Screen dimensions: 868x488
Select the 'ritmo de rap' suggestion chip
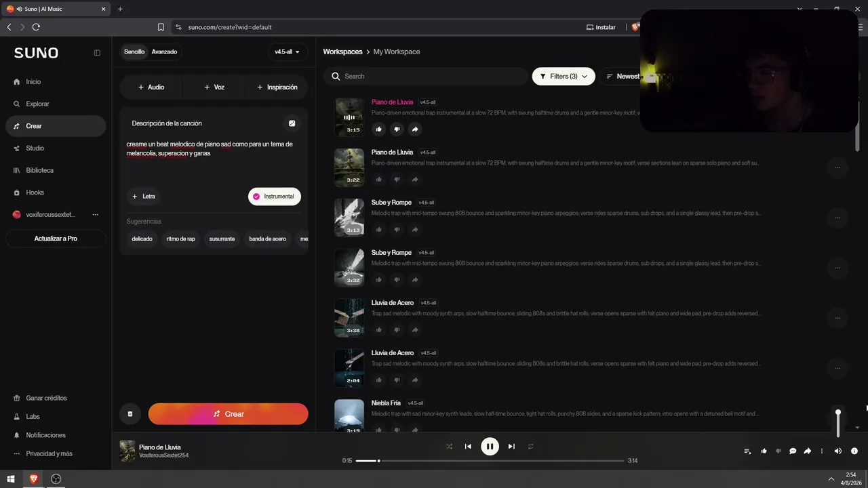[181, 239]
